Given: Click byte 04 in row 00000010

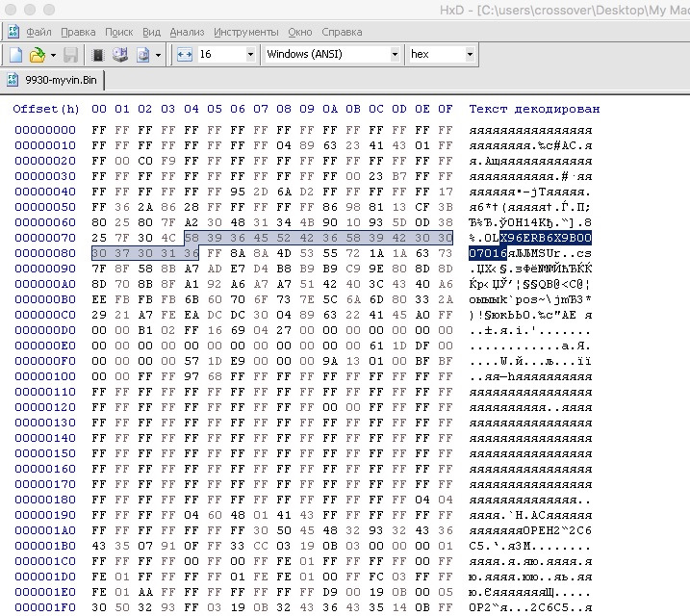Looking at the screenshot, I should [284, 145].
